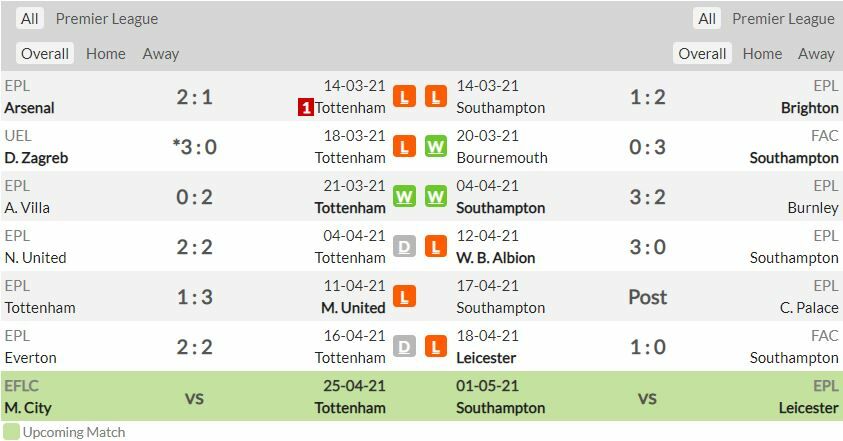Click the green Upcoming Match legend swatch
The image size is (843, 441).
(11, 432)
